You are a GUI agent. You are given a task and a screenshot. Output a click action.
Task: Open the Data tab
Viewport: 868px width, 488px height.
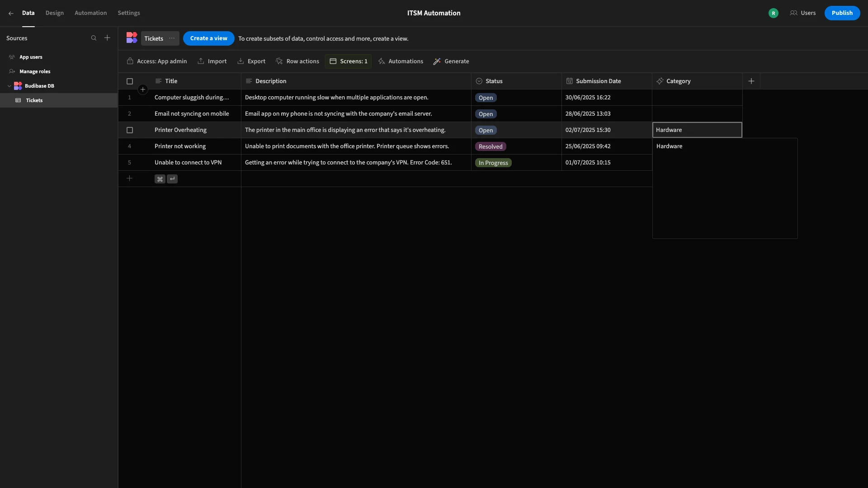[x=28, y=13]
